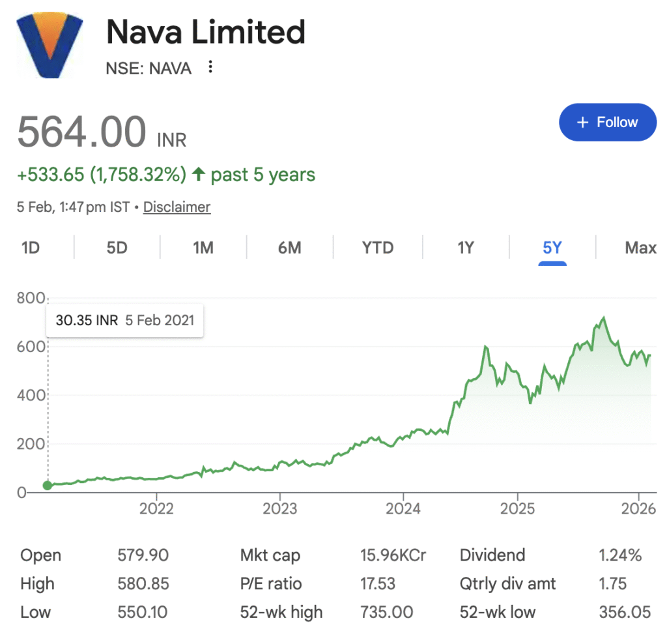Image resolution: width=667 pixels, height=644 pixels.
Task: Click the 2023 label on chart axis
Action: 280,508
